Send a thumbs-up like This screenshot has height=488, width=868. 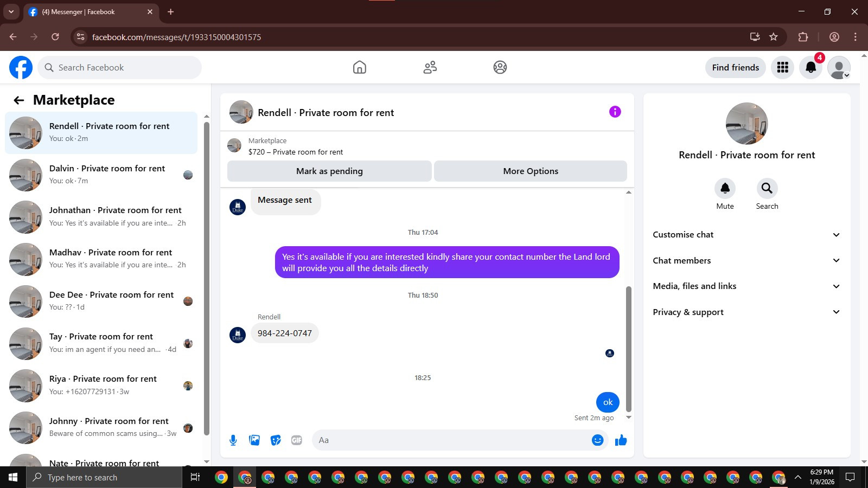(621, 440)
